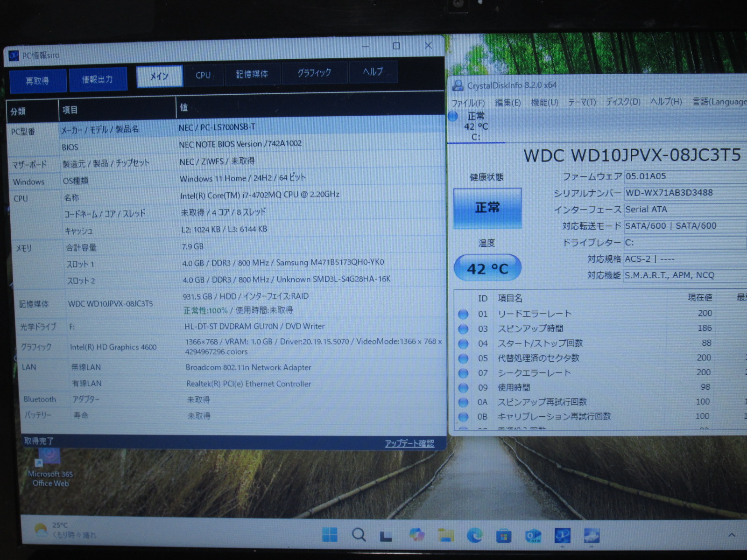Click the status icon for 05 代替処理済のセクタ数
747x560 pixels.
click(x=463, y=358)
